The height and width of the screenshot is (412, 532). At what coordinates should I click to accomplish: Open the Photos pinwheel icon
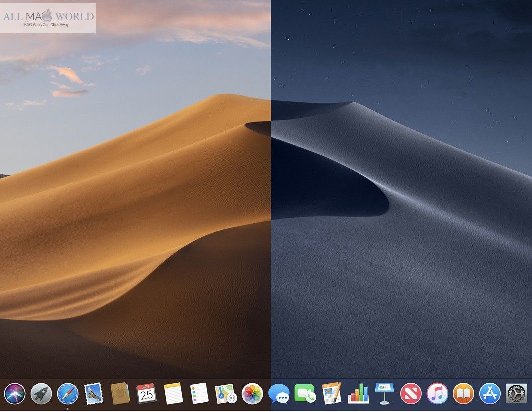(252, 393)
